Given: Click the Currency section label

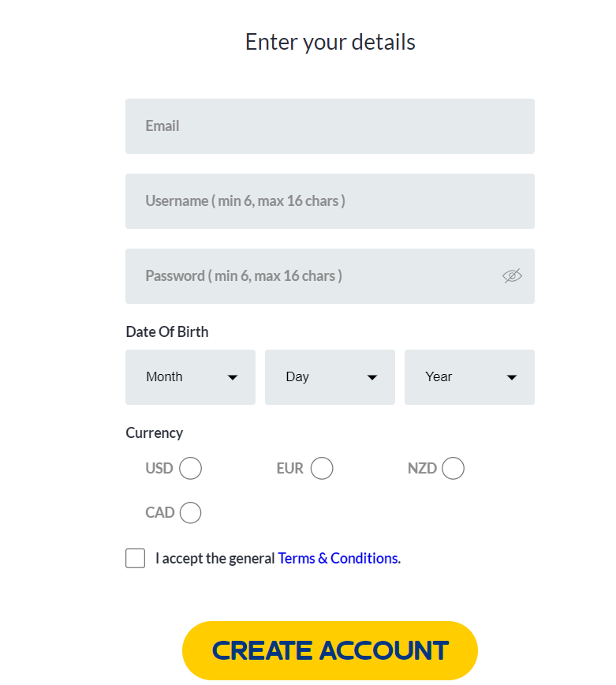Looking at the screenshot, I should tap(154, 432).
